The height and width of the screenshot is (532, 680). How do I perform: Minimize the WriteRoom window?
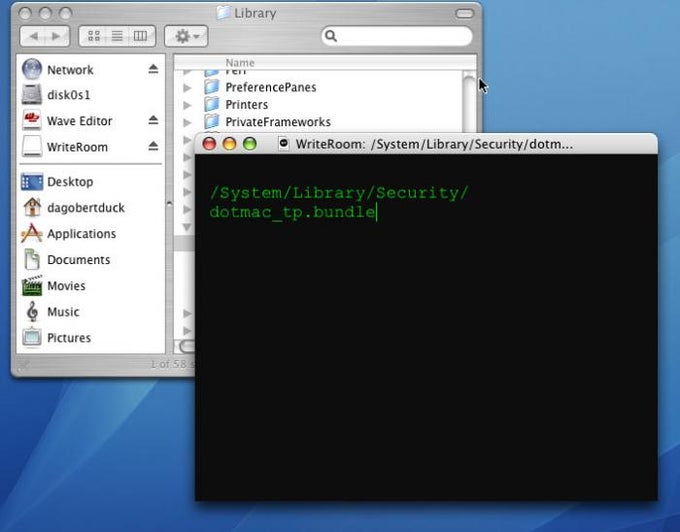229,144
